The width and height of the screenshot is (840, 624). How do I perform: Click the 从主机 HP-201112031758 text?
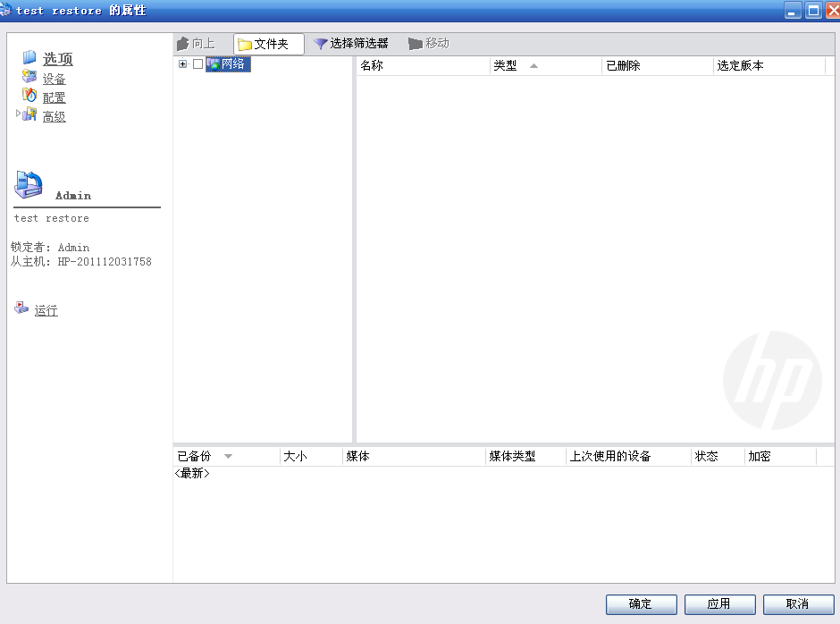pyautogui.click(x=81, y=262)
